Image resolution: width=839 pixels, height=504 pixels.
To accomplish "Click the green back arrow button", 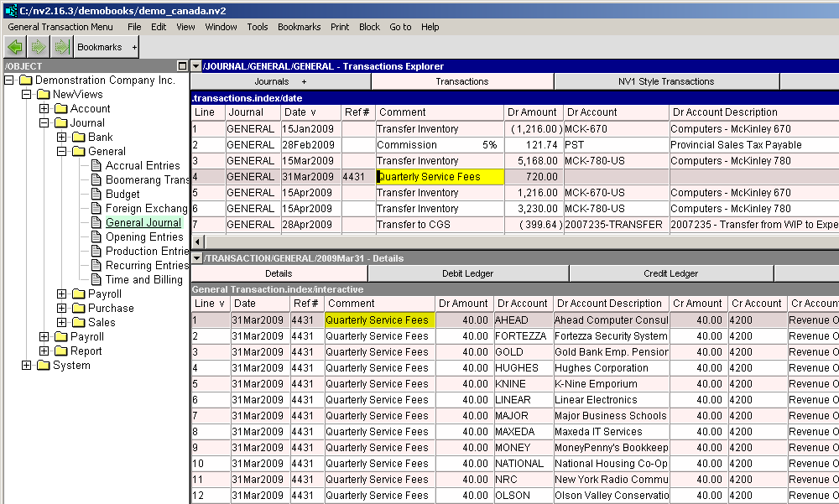I will coord(15,47).
